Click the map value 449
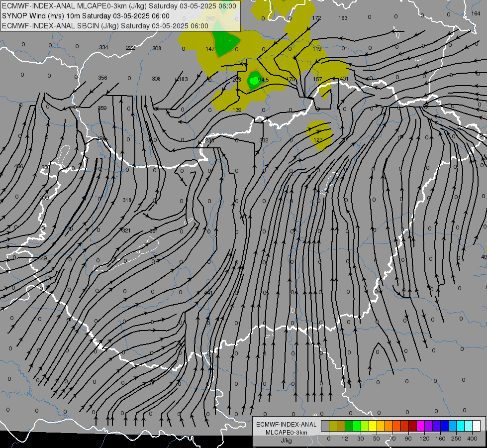The height and width of the screenshot is (448, 487). click(x=42, y=258)
